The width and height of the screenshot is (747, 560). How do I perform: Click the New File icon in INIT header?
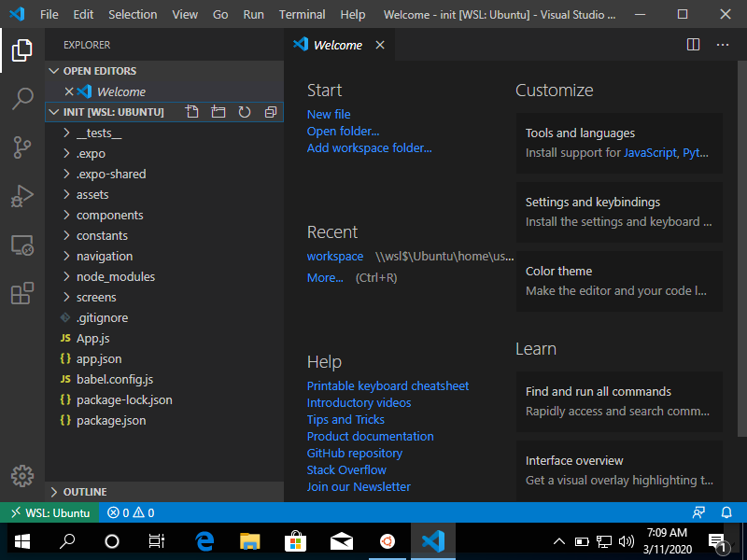[x=192, y=112]
